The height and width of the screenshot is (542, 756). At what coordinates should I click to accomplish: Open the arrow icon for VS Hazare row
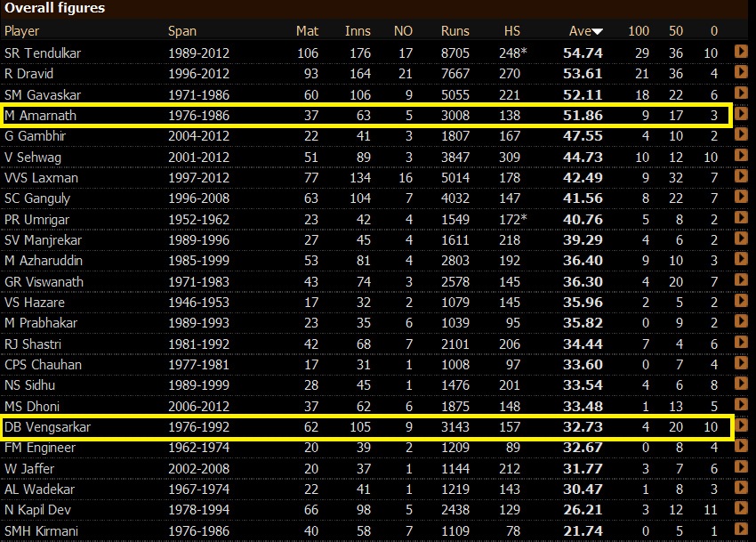pos(741,300)
